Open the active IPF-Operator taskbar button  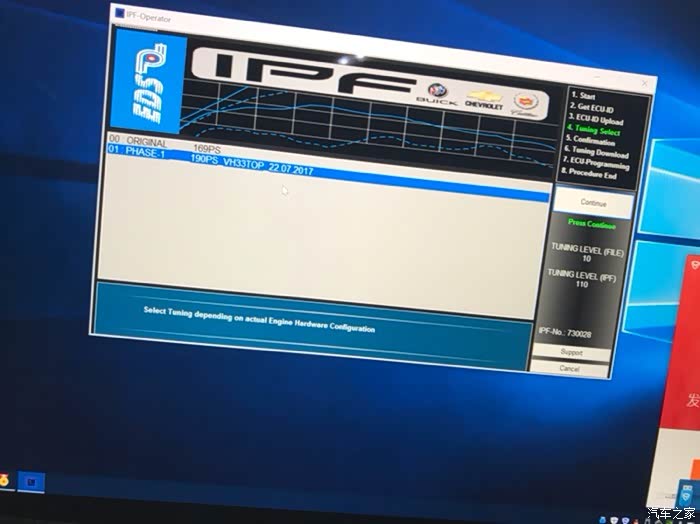click(x=31, y=482)
